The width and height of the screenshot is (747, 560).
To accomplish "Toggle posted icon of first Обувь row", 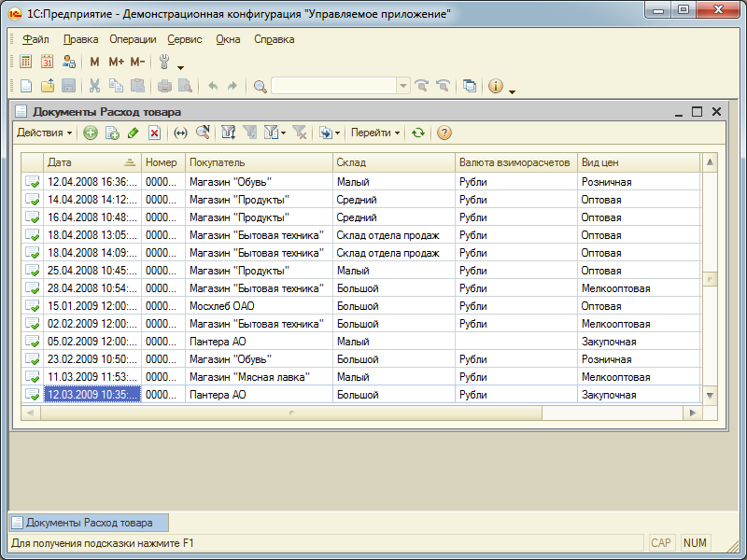I will click(33, 182).
